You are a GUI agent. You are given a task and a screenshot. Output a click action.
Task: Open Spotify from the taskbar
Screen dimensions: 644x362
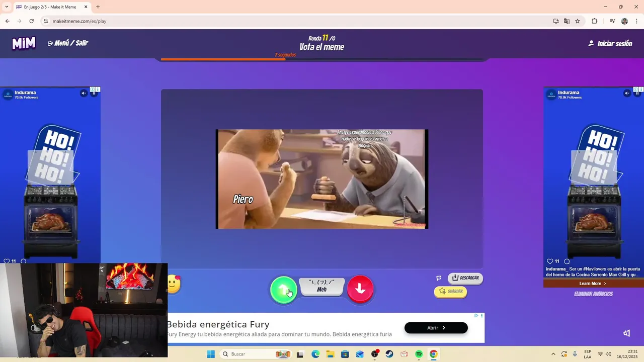coord(419,354)
